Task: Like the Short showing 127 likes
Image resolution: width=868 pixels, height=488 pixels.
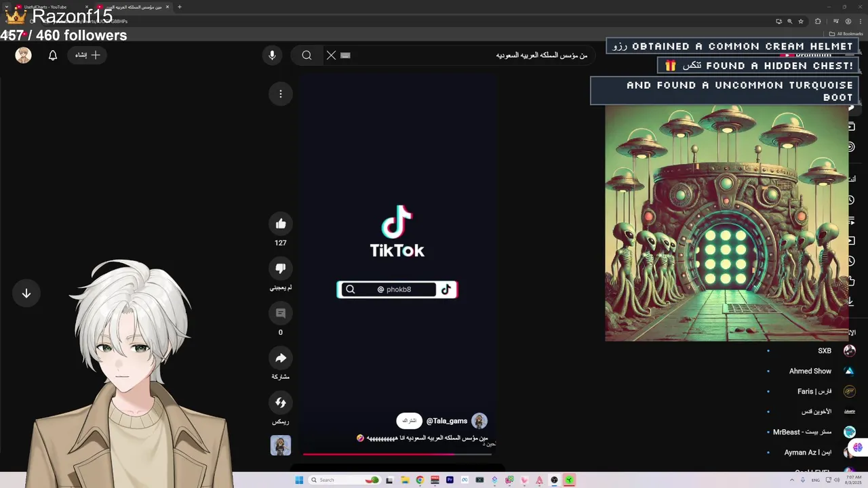Action: tap(281, 224)
